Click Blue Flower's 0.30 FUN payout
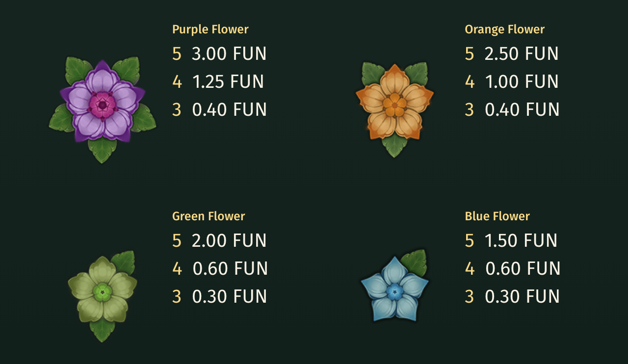Image resolution: width=628 pixels, height=364 pixels. (x=522, y=296)
